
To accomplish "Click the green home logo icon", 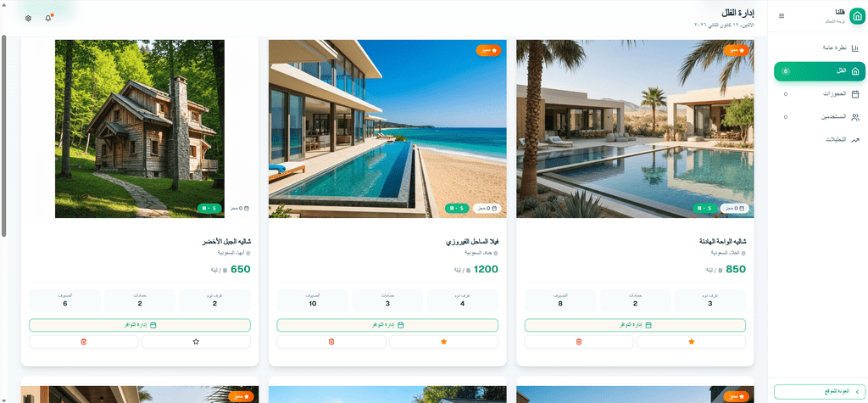I will [857, 16].
